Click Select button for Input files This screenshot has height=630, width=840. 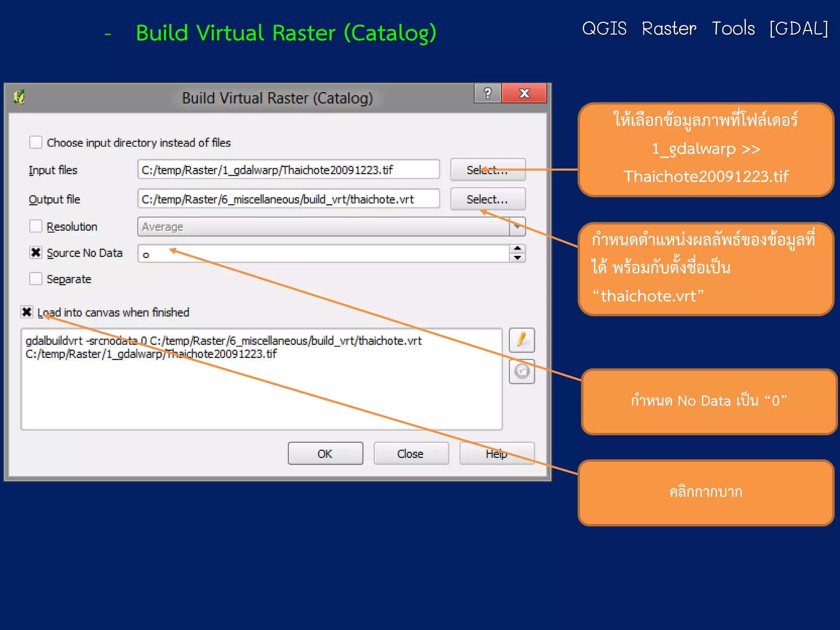tap(488, 170)
